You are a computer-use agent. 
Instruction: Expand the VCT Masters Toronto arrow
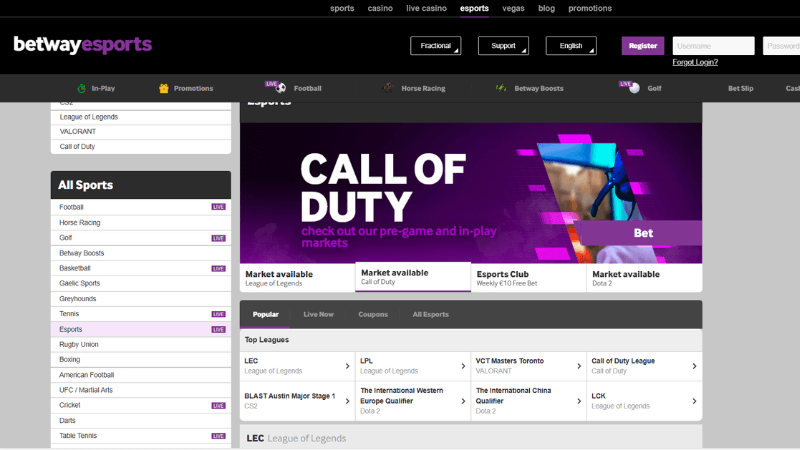click(x=579, y=366)
